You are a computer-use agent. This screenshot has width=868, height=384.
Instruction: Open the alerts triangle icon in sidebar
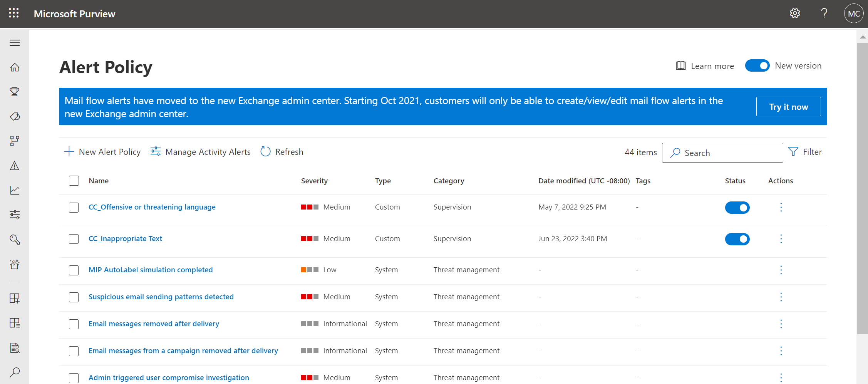(x=15, y=166)
